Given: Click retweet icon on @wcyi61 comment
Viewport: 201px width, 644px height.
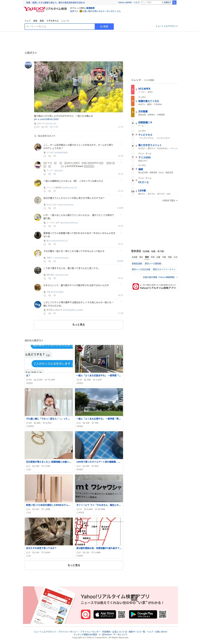Looking at the screenshot, I should 49,174.
